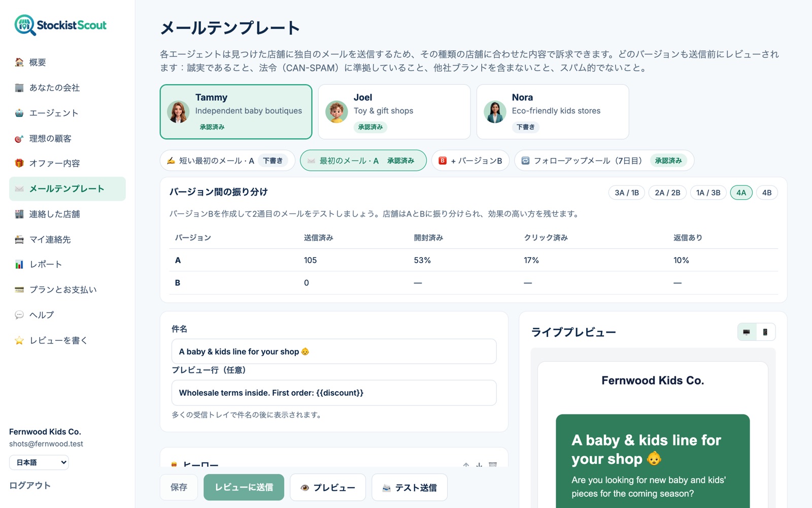Switch live preview to mobile view
The height and width of the screenshot is (508, 812).
pyautogui.click(x=765, y=332)
